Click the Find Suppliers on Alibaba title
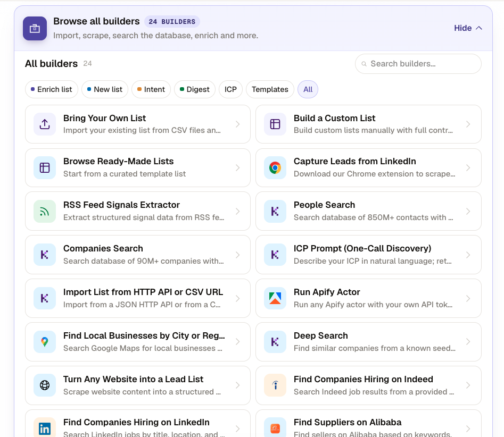 pos(348,422)
